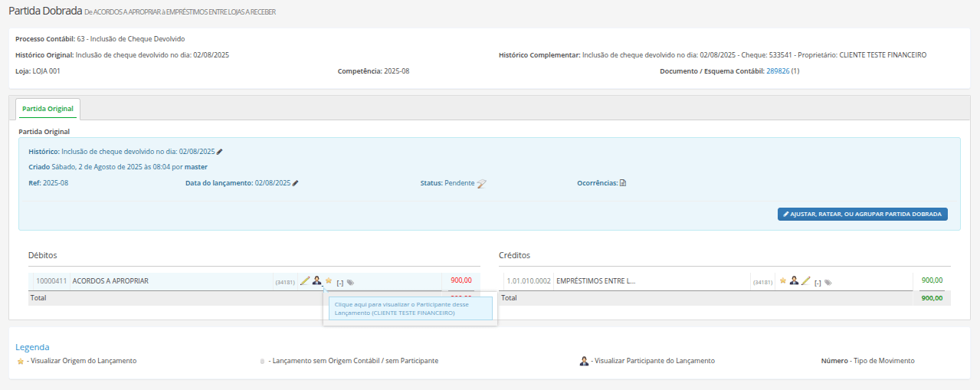Select the Partida Original tab

pos(48,109)
